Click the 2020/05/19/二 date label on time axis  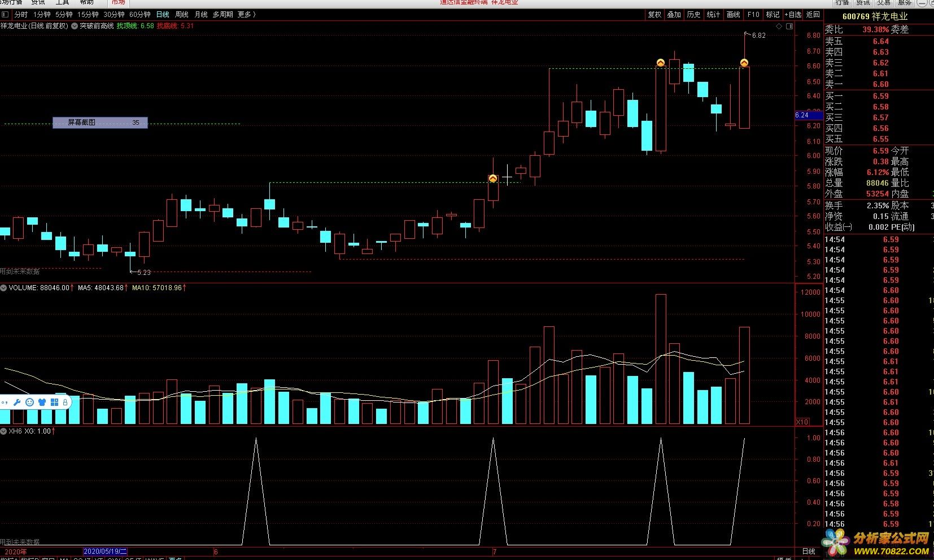(x=106, y=552)
